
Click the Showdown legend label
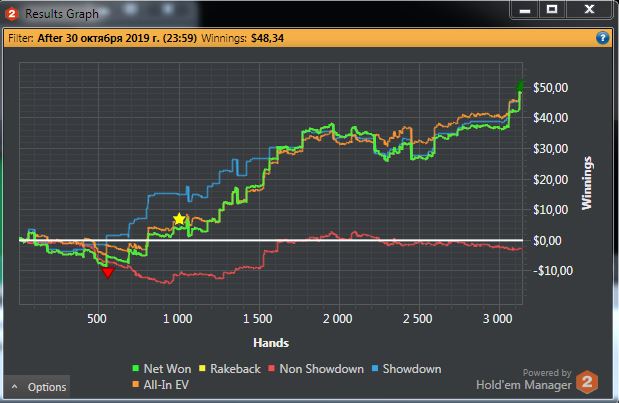click(x=412, y=369)
